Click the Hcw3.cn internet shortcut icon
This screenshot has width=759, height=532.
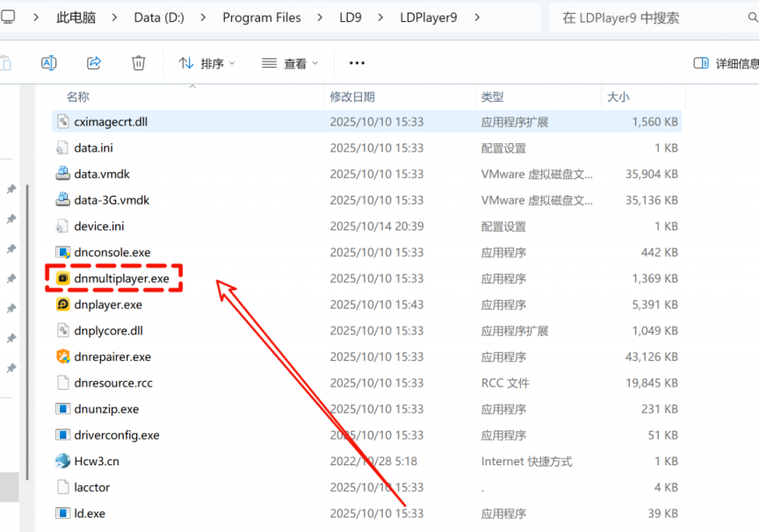(63, 461)
